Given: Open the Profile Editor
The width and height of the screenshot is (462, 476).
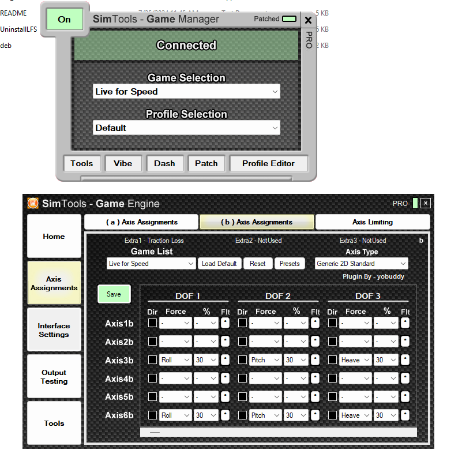Looking at the screenshot, I should click(x=268, y=163).
